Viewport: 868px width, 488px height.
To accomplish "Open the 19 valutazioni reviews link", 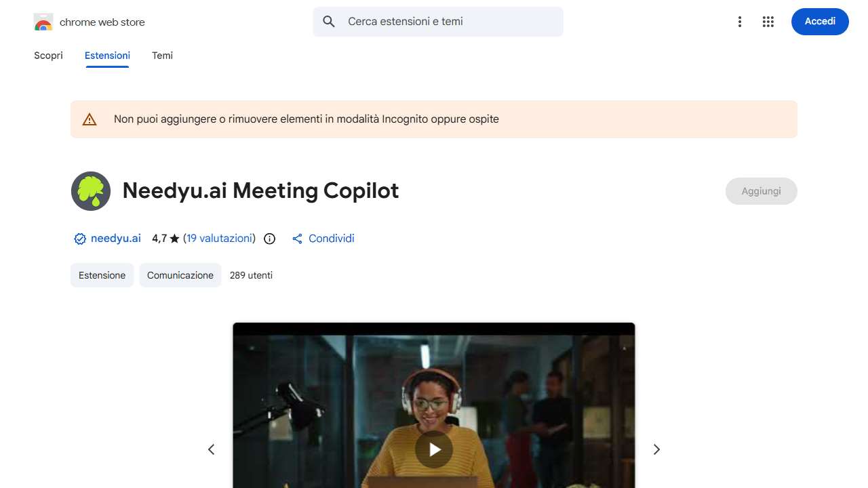I will click(219, 239).
